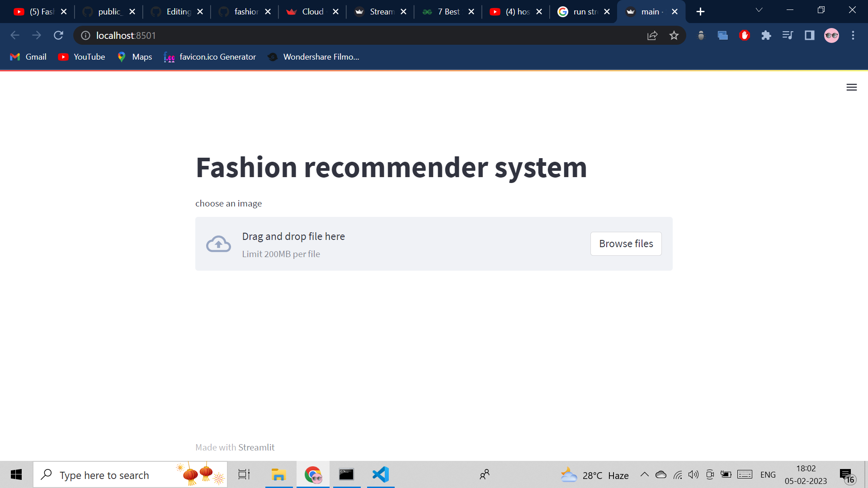Open Task View in taskbar
This screenshot has width=868, height=488.
click(x=244, y=474)
